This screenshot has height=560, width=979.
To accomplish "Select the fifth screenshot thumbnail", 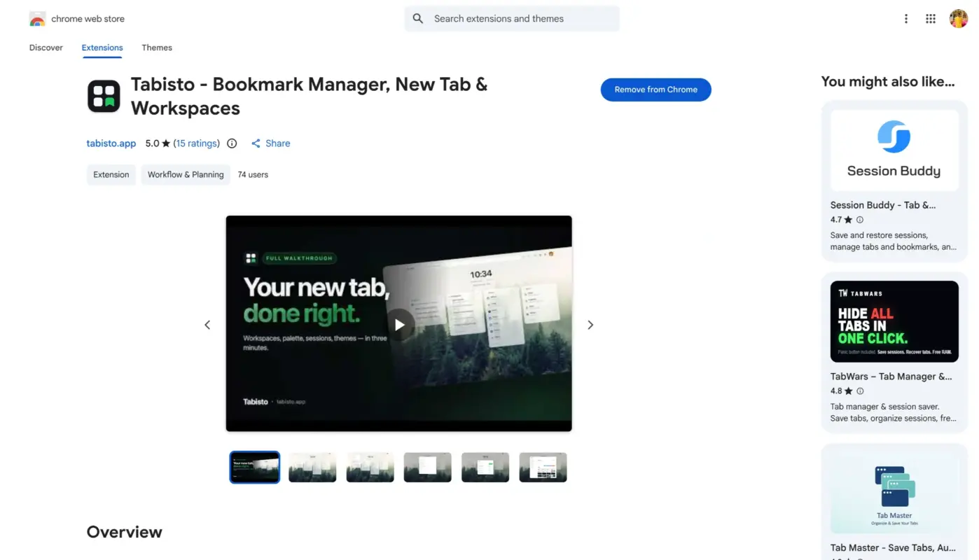I will (x=485, y=468).
